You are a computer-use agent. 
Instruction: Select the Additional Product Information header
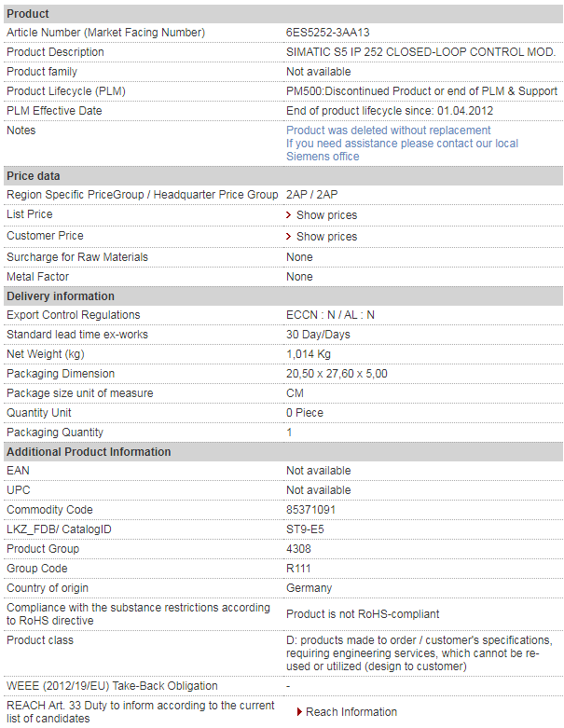(x=283, y=452)
